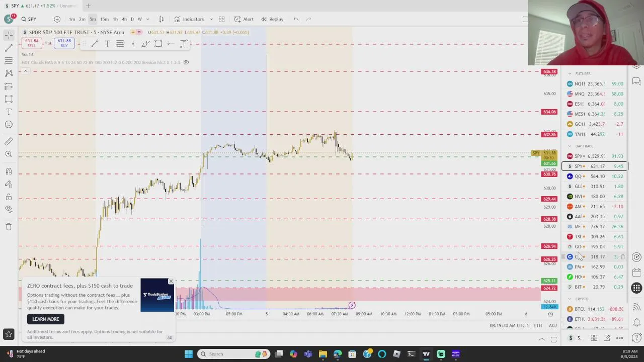Image resolution: width=644 pixels, height=362 pixels.
Task: Pick rectangle in floating drawing toolbar
Action: 158,44
